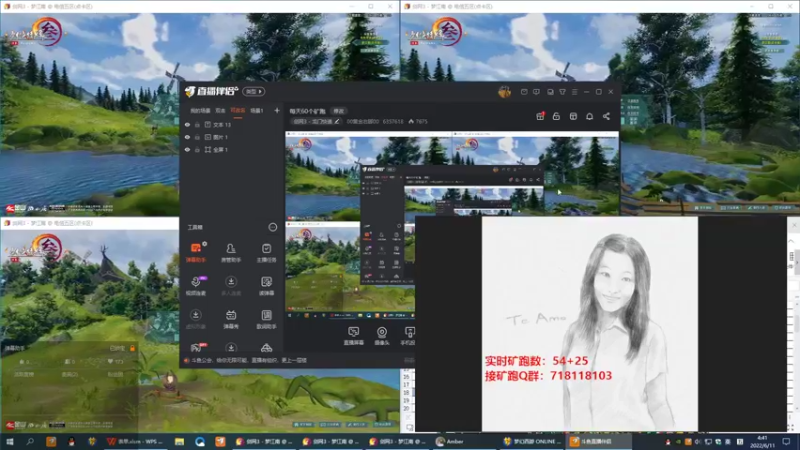Click the stream title text 每天60个矿跑
The width and height of the screenshot is (800, 450).
click(x=308, y=111)
